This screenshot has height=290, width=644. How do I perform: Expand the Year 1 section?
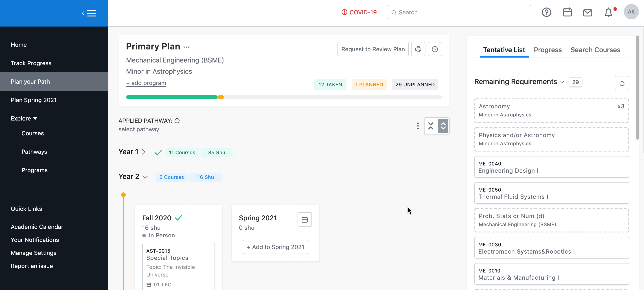point(144,152)
